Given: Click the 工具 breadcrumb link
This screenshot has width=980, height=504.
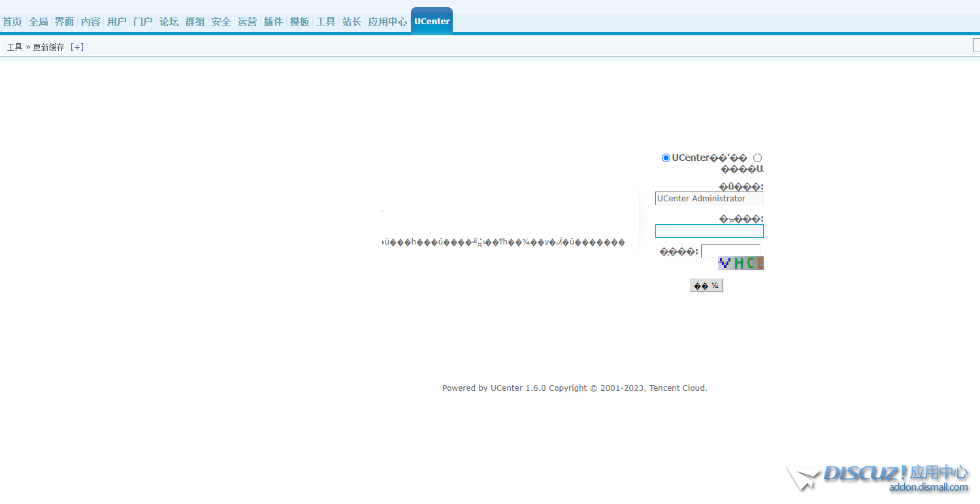Looking at the screenshot, I should coord(14,46).
